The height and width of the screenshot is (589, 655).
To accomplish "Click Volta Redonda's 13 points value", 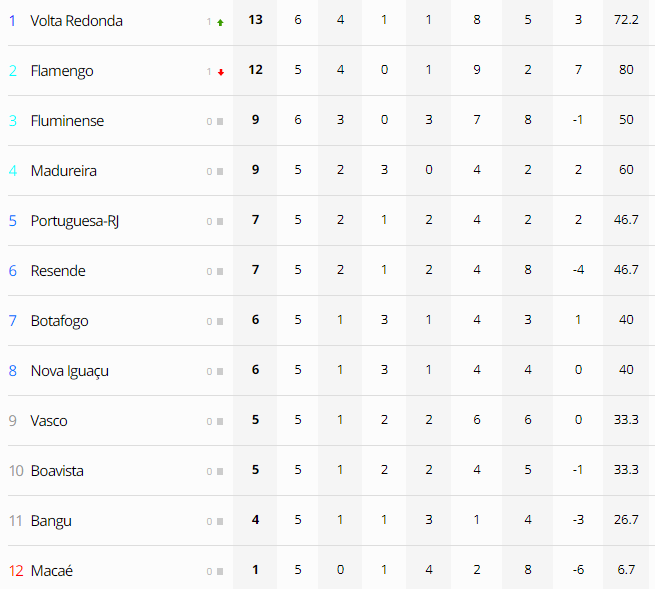I will click(255, 20).
